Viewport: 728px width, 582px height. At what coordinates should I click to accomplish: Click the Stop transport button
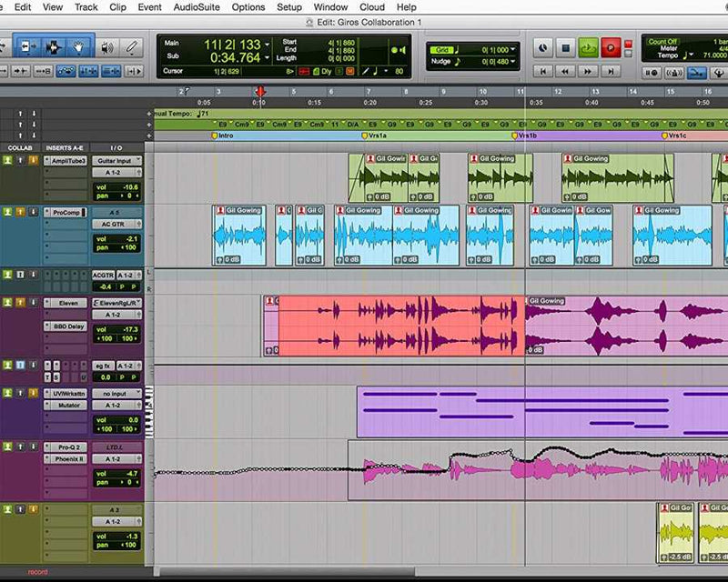pyautogui.click(x=564, y=46)
